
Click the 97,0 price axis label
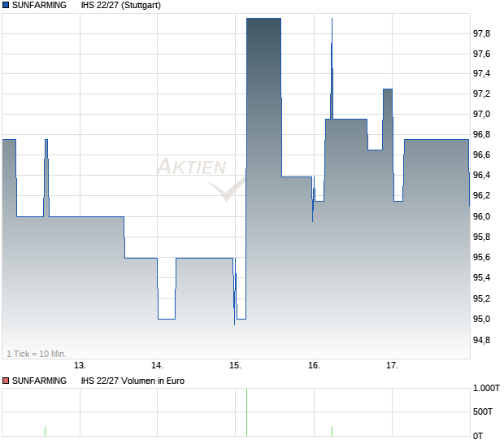pyautogui.click(x=481, y=114)
